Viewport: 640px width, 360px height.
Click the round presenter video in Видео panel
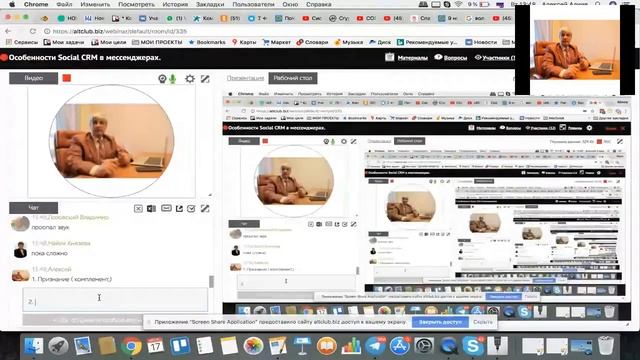[111, 141]
